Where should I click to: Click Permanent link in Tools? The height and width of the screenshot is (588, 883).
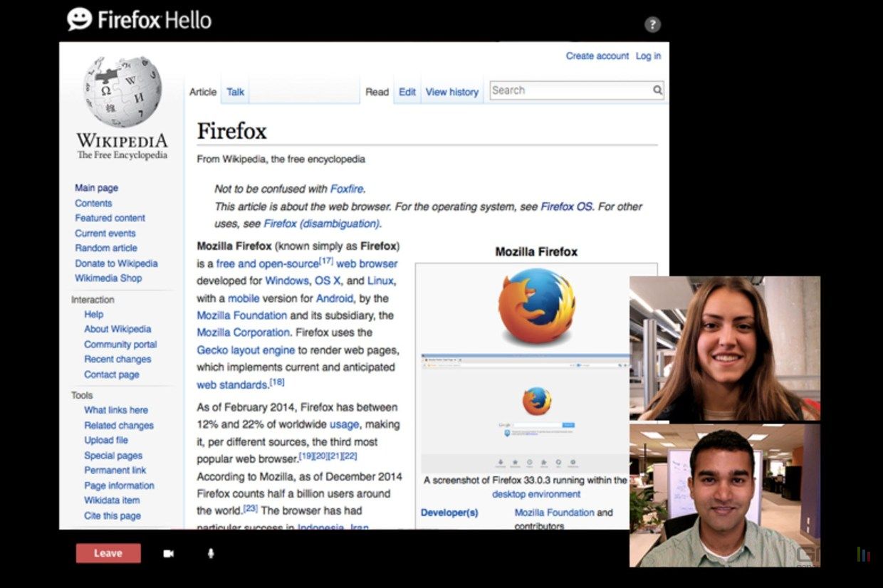click(115, 471)
